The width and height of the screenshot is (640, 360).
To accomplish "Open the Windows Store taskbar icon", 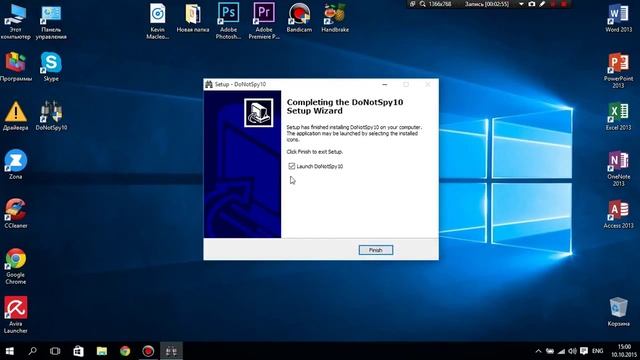I will [78, 351].
